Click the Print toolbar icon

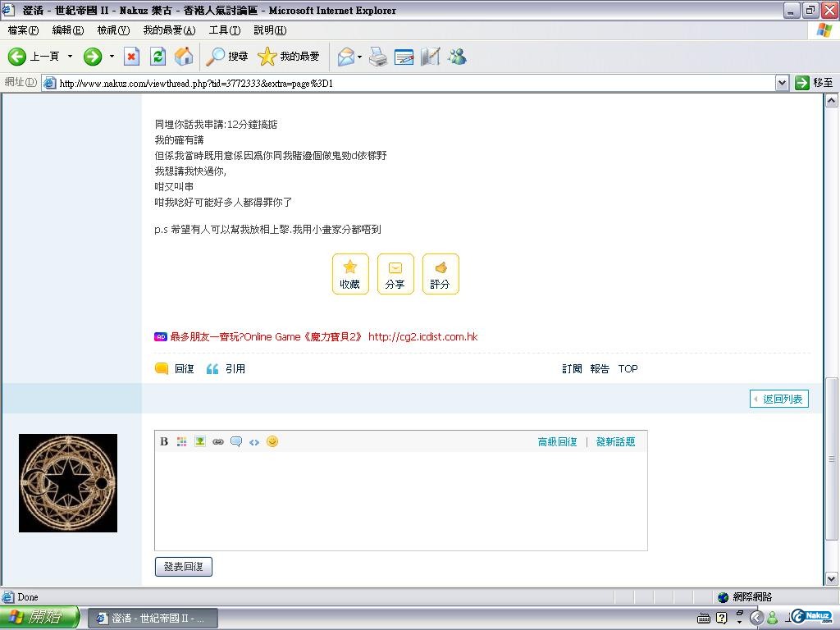coord(377,57)
